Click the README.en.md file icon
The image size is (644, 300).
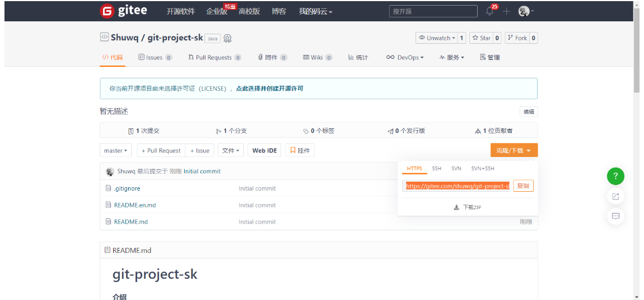click(109, 205)
